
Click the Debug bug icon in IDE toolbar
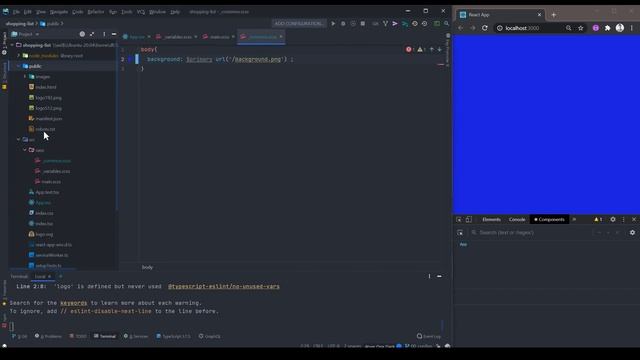tap(343, 24)
